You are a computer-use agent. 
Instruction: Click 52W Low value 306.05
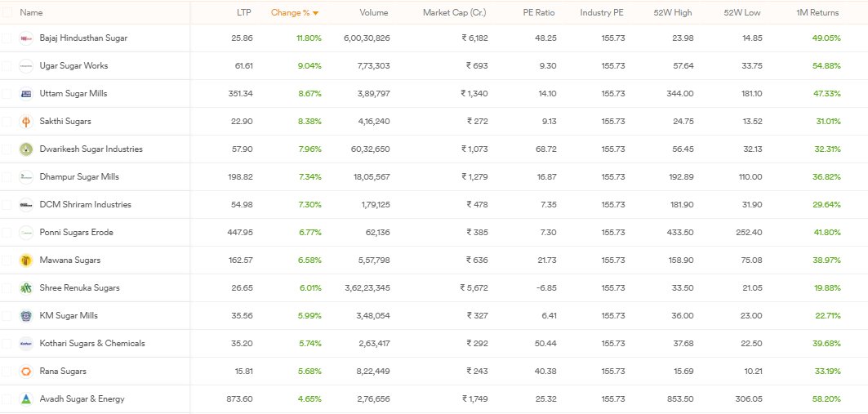tap(750, 399)
